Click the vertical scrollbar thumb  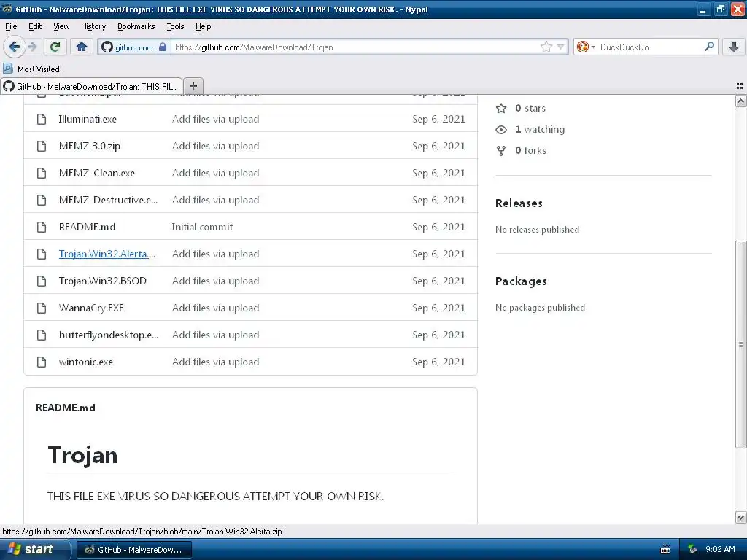pyautogui.click(x=740, y=344)
